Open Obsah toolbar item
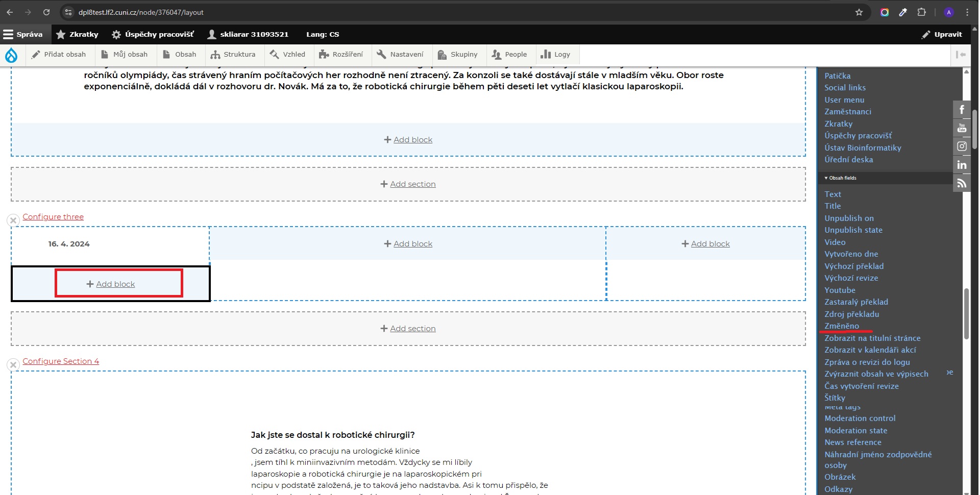The width and height of the screenshot is (980, 495). [x=179, y=55]
